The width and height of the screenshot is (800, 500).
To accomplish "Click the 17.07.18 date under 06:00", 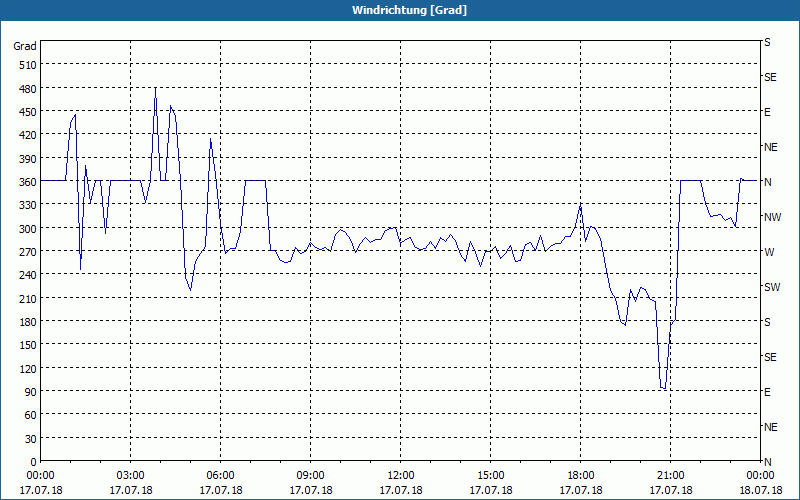I will [220, 490].
